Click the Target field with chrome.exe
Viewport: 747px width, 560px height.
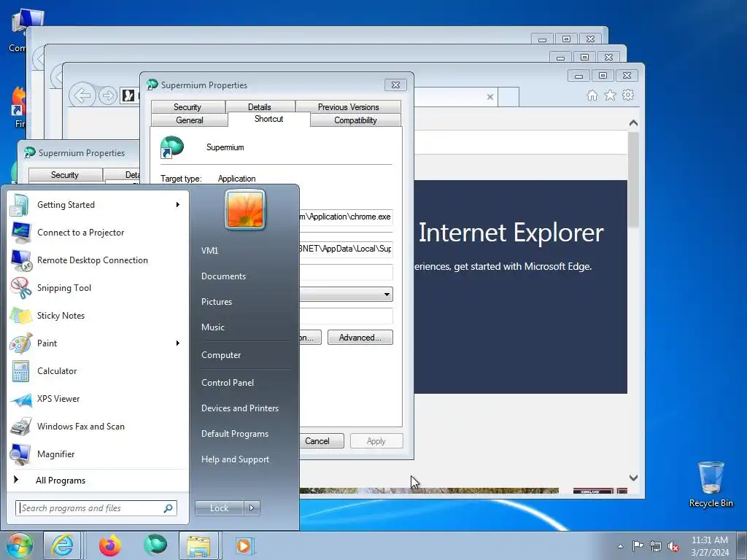pos(346,217)
